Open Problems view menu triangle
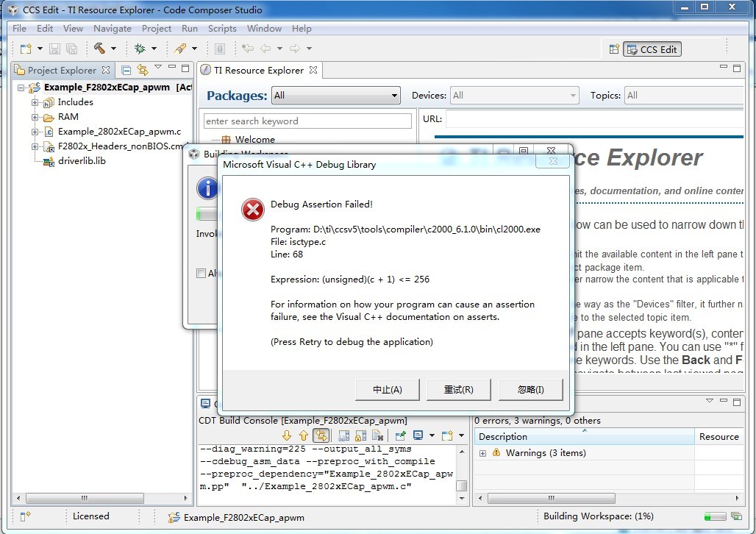The width and height of the screenshot is (756, 534). 709,401
